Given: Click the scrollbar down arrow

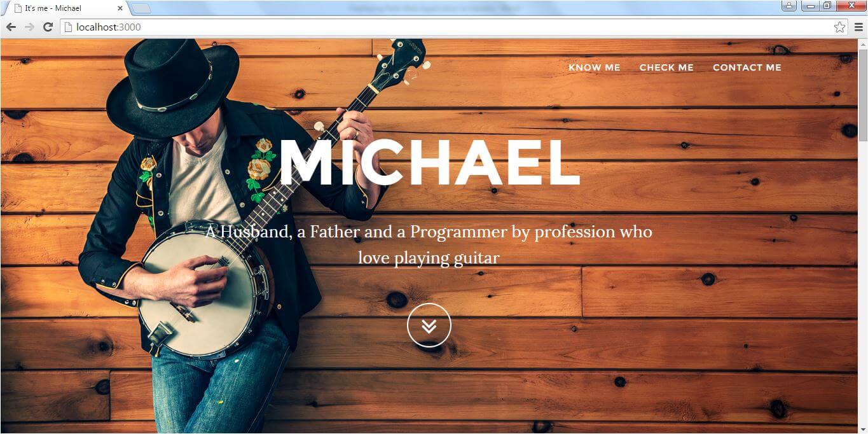Looking at the screenshot, I should (x=863, y=429).
